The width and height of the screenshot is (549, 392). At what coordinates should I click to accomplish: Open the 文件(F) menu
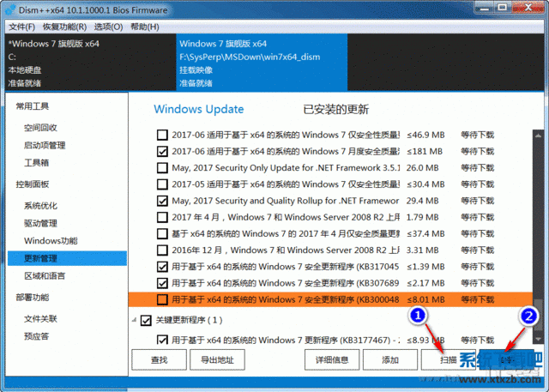21,27
